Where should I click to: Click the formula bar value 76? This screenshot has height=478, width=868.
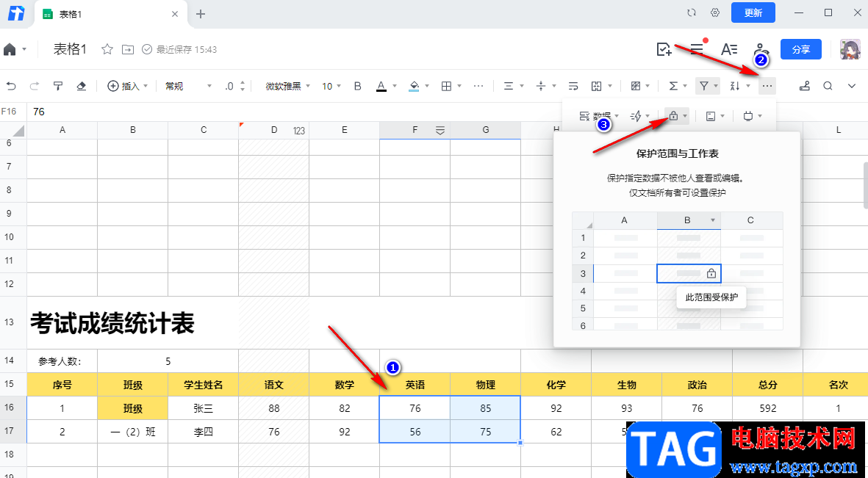click(39, 112)
